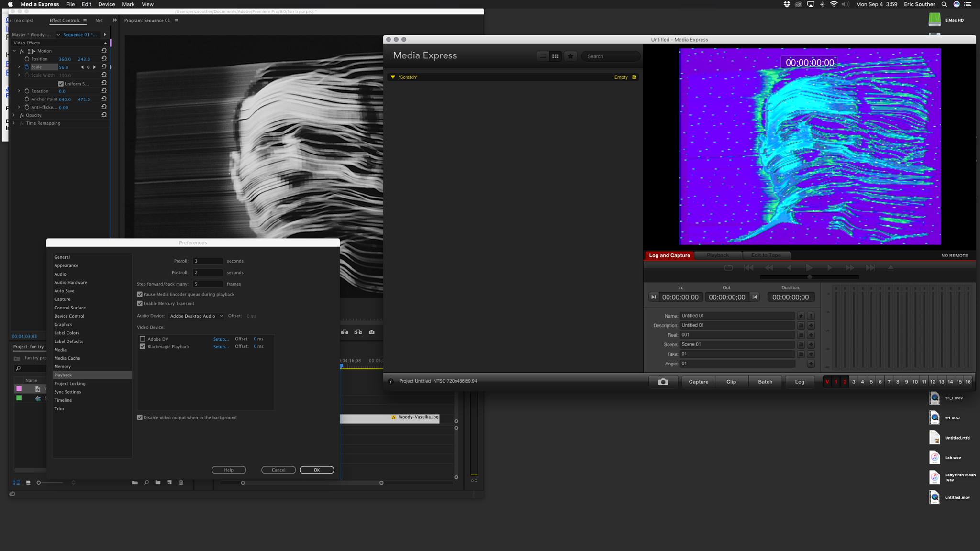Toggle the Uniform Scale checkbox
This screenshot has height=551, width=980.
[x=61, y=84]
